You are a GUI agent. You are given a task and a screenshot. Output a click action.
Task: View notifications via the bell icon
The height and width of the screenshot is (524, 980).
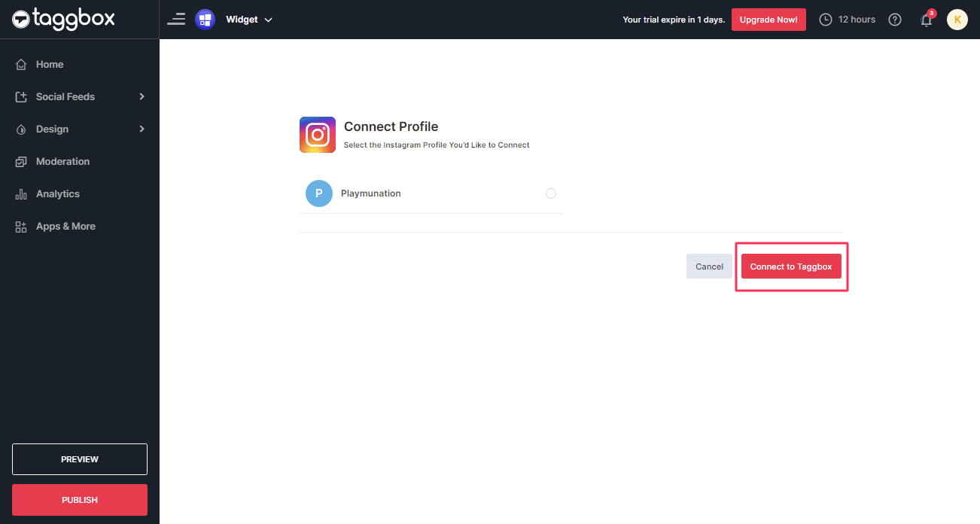(926, 20)
